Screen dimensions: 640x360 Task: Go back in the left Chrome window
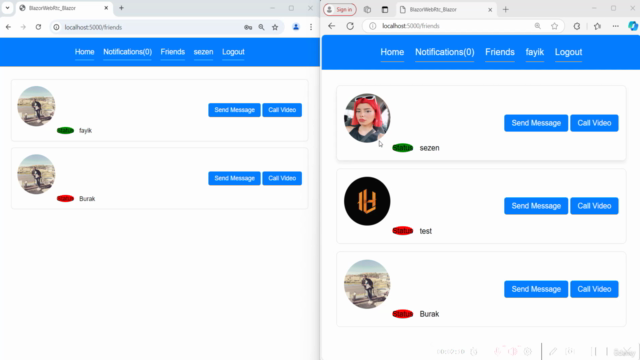(8, 27)
